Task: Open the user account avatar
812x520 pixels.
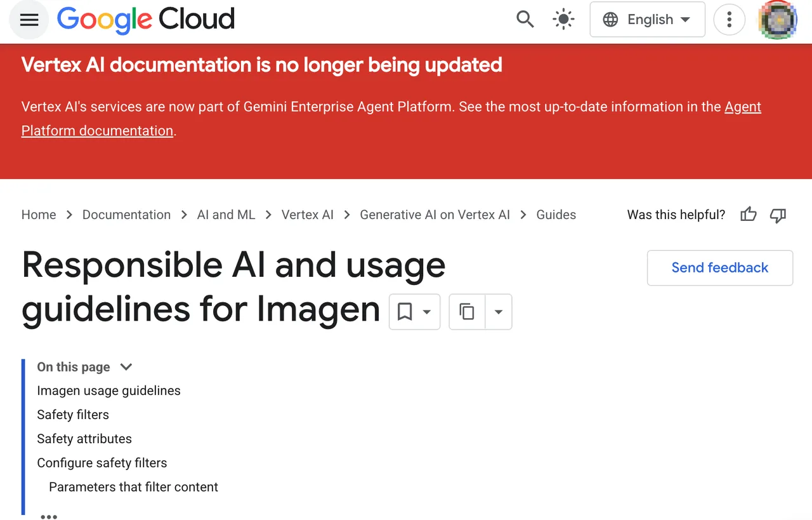Action: click(778, 20)
